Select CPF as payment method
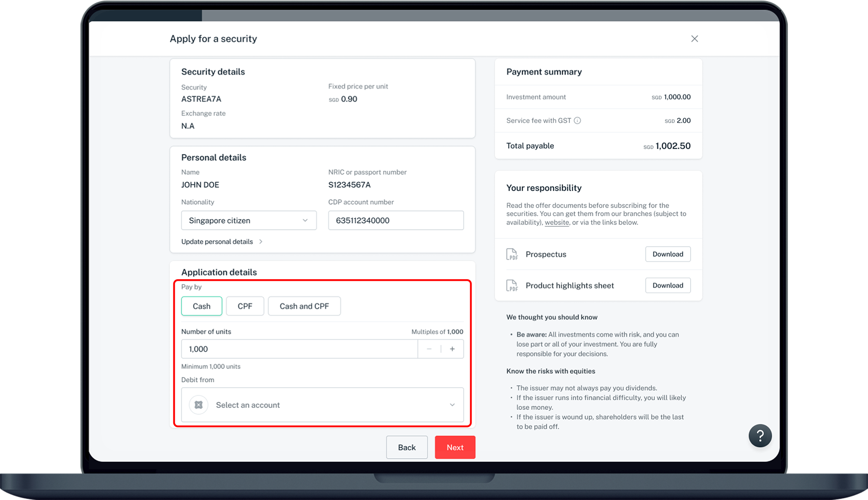The height and width of the screenshot is (500, 868). (245, 306)
